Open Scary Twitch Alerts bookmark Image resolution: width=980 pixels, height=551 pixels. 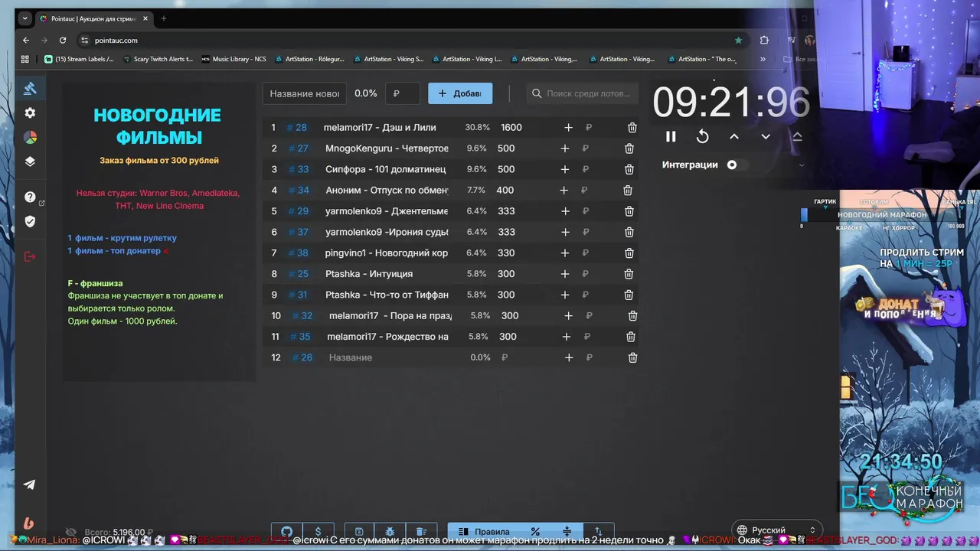(x=157, y=59)
